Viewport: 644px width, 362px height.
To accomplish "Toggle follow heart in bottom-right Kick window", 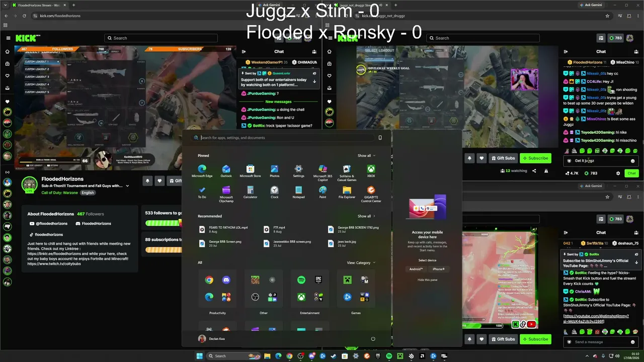I will [x=481, y=339].
